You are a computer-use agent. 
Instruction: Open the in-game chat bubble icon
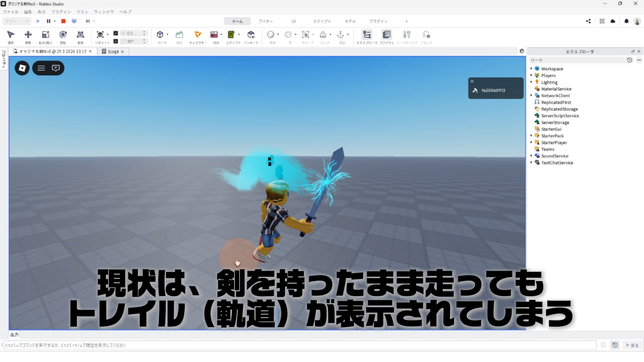(x=56, y=68)
